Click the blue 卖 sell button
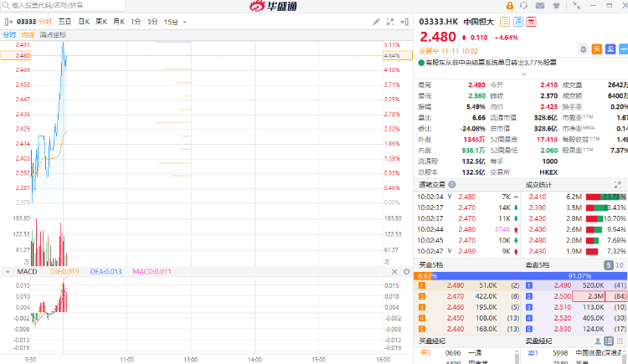The image size is (628, 364). (610, 49)
